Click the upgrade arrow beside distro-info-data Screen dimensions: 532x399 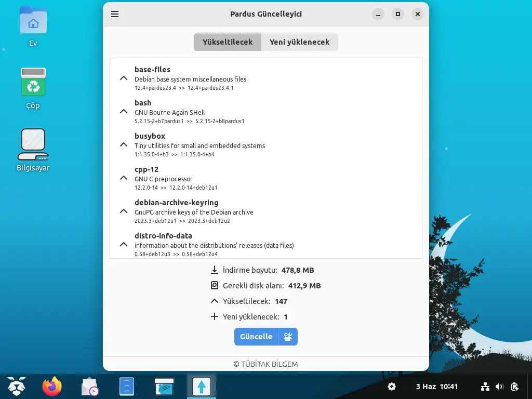point(124,245)
